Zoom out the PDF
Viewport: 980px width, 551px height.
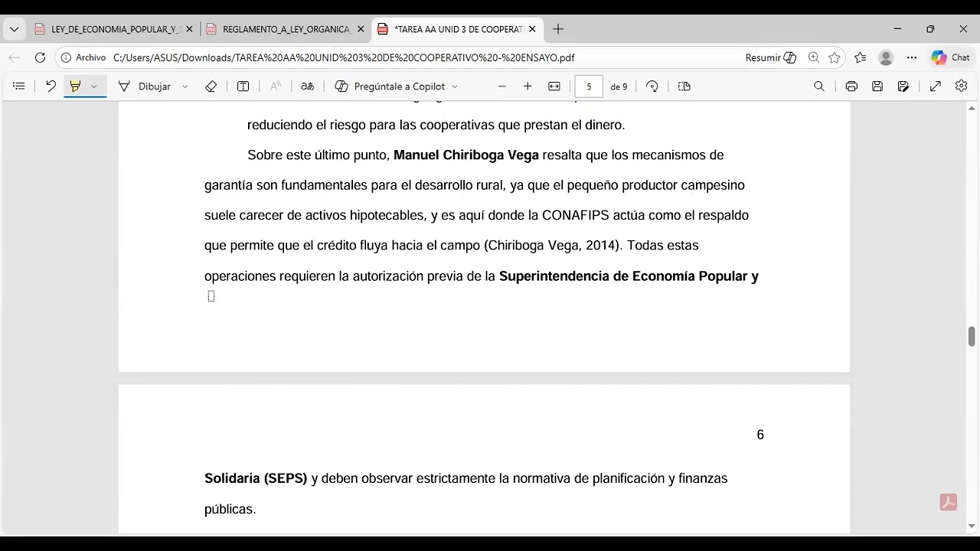tap(502, 86)
